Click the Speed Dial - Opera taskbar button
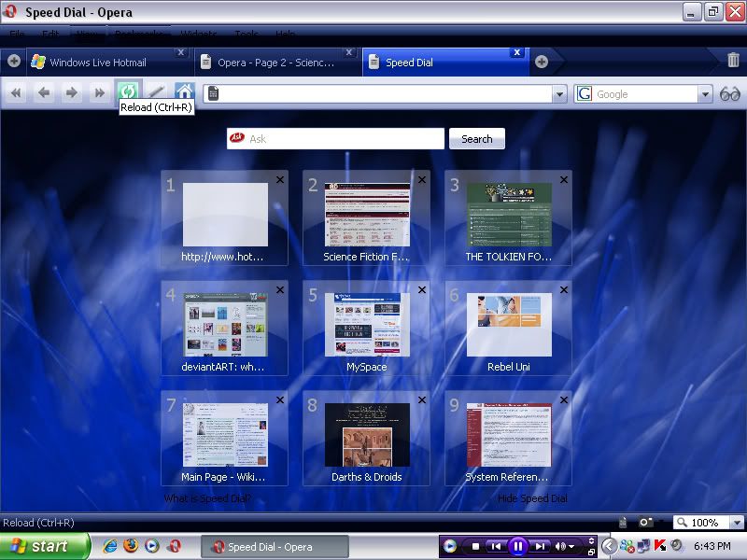 275,547
